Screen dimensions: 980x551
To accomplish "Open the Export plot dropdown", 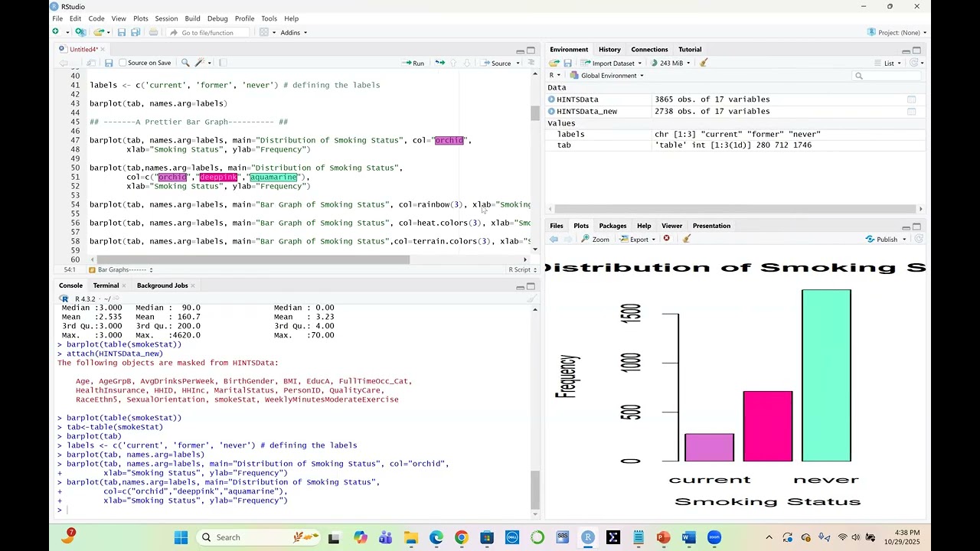I will tap(638, 239).
